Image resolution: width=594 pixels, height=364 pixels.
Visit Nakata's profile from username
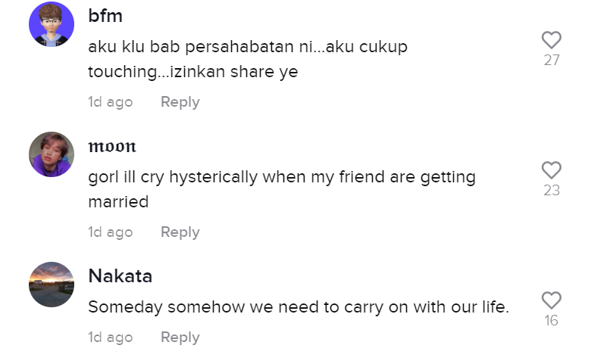(x=120, y=276)
